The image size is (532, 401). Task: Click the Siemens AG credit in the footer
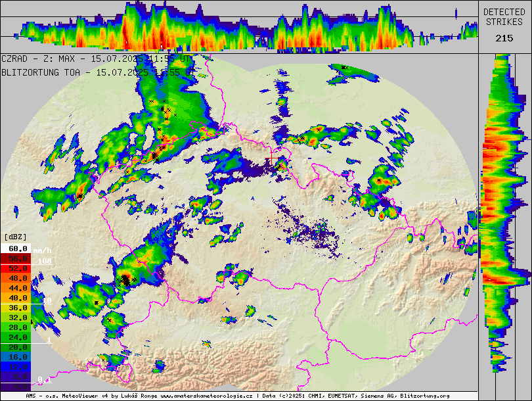379,396
